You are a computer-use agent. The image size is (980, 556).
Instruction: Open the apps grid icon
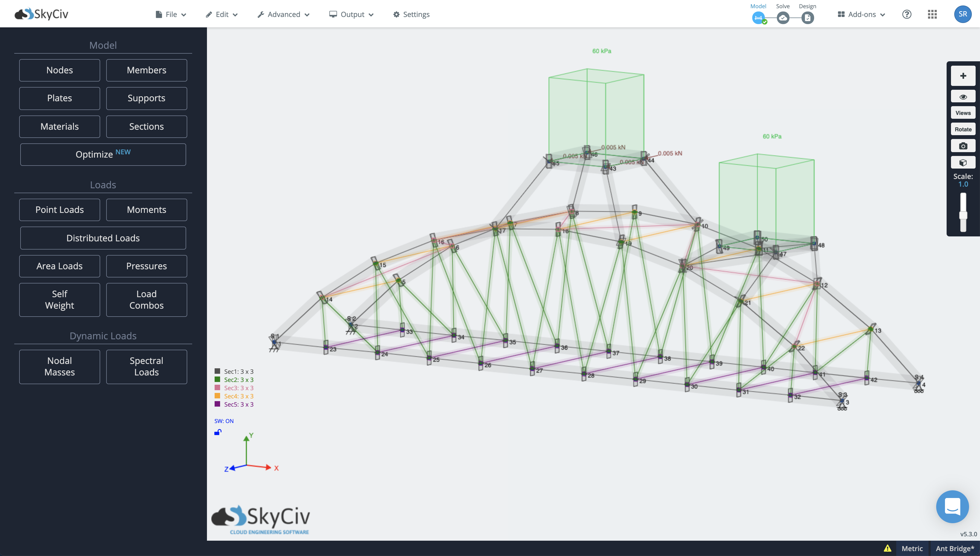pyautogui.click(x=932, y=15)
